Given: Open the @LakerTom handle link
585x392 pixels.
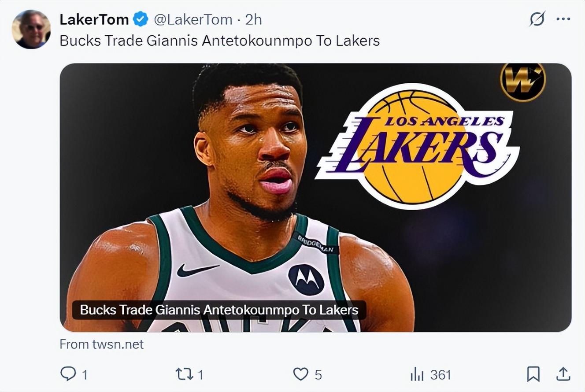Looking at the screenshot, I should [193, 19].
